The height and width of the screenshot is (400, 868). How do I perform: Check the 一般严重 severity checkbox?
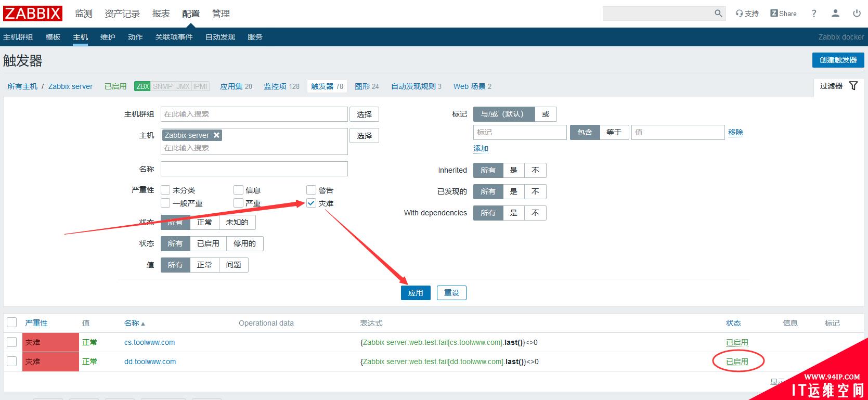point(165,203)
